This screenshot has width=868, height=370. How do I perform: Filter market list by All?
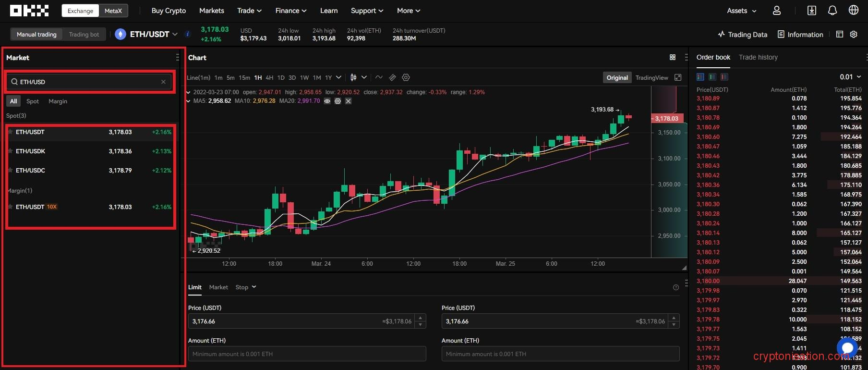[13, 101]
